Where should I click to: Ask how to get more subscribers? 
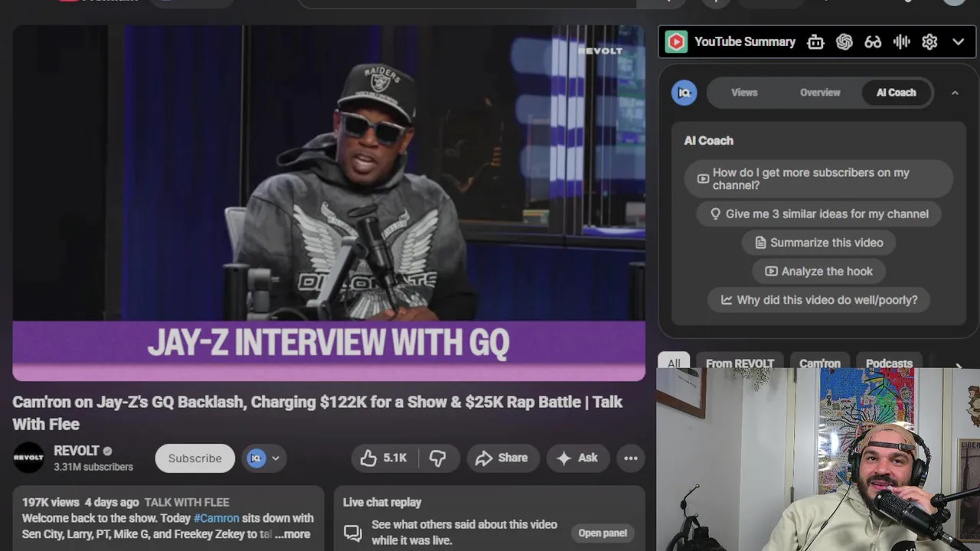coord(818,179)
